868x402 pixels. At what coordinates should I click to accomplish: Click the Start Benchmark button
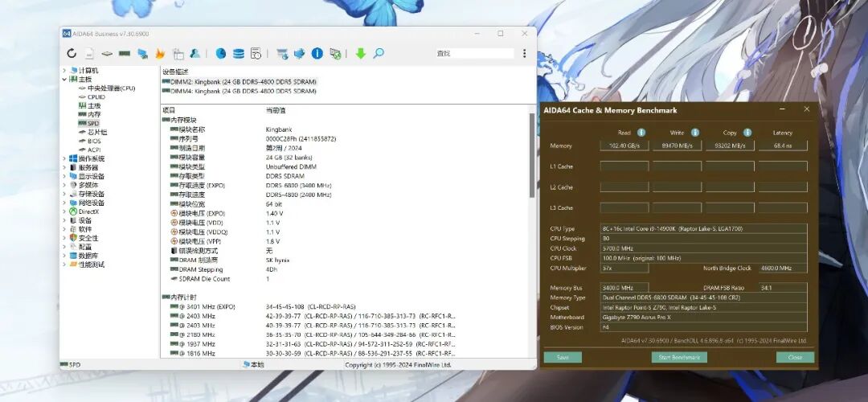pos(679,358)
